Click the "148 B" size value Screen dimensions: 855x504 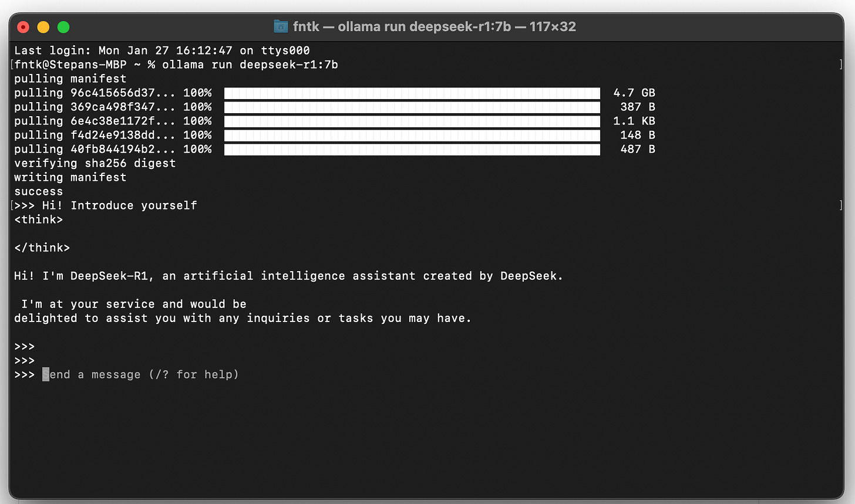[638, 135]
